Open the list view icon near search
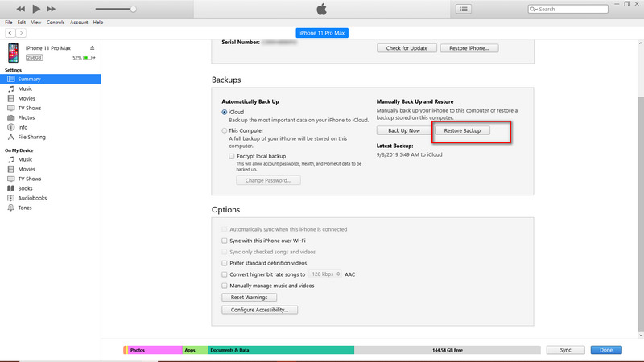The height and width of the screenshot is (362, 644). click(x=464, y=9)
